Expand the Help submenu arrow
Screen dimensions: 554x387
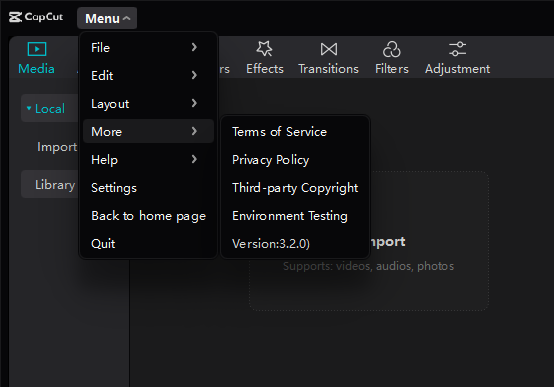click(x=194, y=159)
